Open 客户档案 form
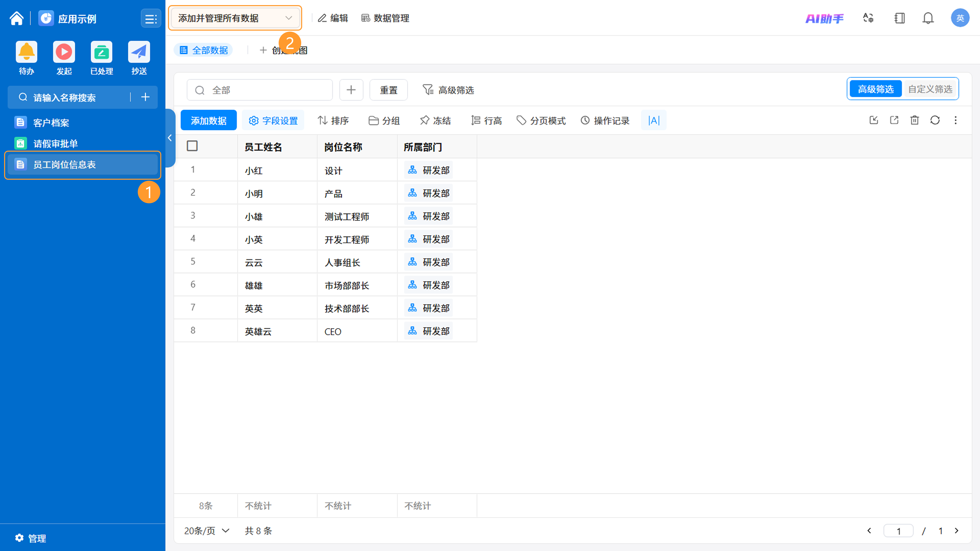Image resolution: width=980 pixels, height=551 pixels. point(82,123)
